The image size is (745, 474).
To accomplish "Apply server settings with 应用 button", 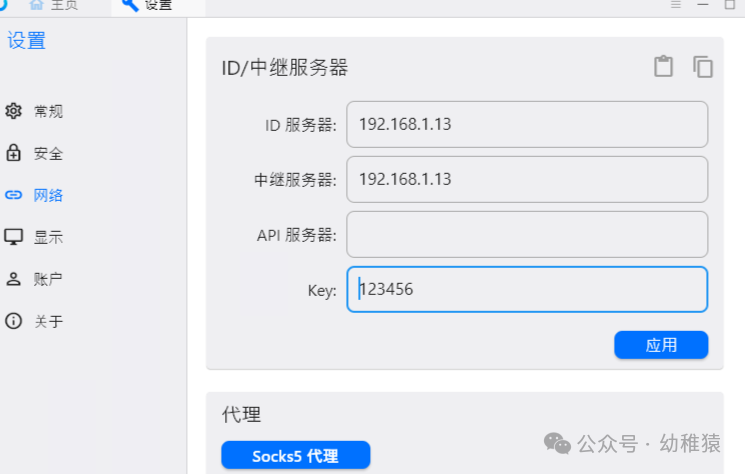I will coord(661,345).
